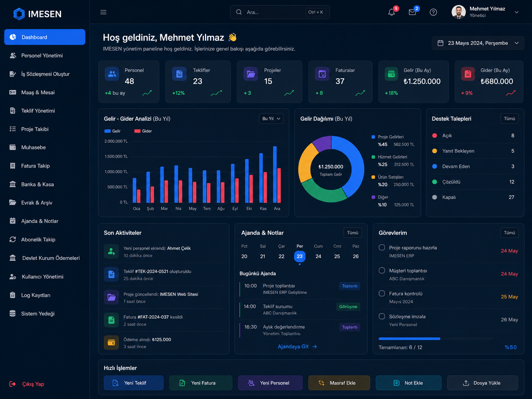
Task: Open Proje Takibi menu item
Action: [x=45, y=129]
